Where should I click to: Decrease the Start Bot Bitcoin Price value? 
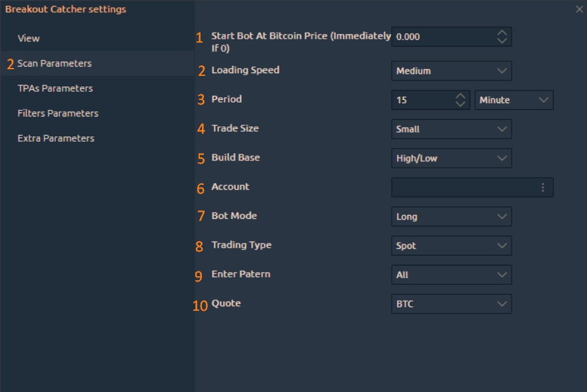pos(502,41)
